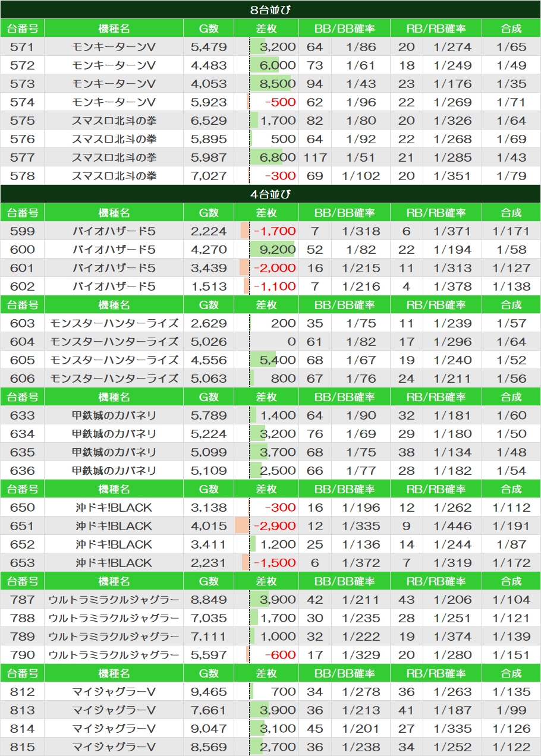Click machine number 571 cell

(x=23, y=47)
